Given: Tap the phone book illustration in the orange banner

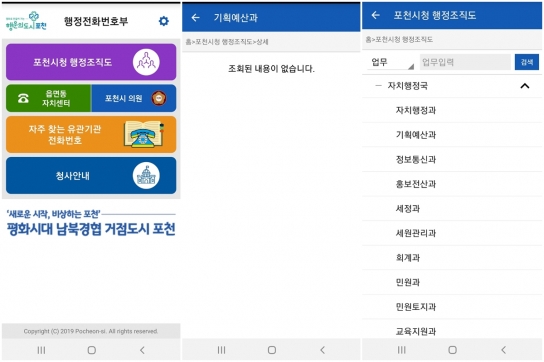Looking at the screenshot, I should tap(144, 134).
